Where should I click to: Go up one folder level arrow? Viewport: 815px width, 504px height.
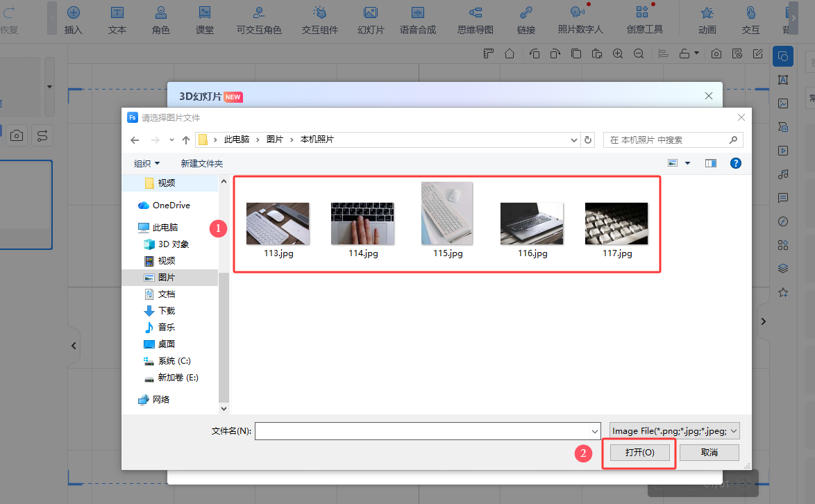click(186, 140)
